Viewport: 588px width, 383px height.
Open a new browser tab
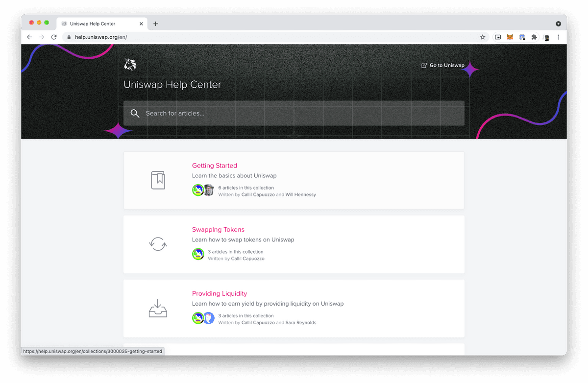pos(156,24)
